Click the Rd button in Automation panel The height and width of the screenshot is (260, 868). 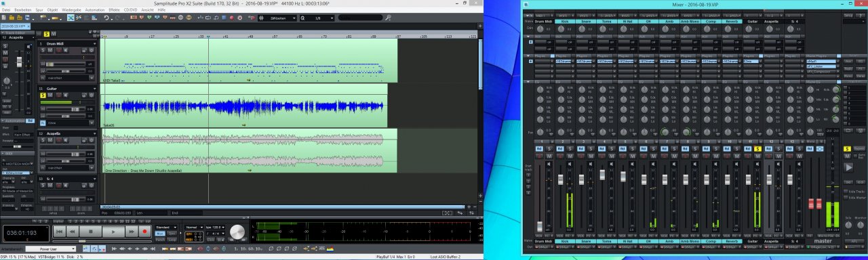[x=30, y=121]
